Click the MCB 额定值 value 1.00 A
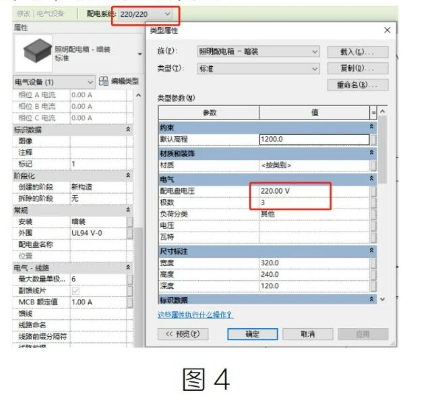 [99, 302]
